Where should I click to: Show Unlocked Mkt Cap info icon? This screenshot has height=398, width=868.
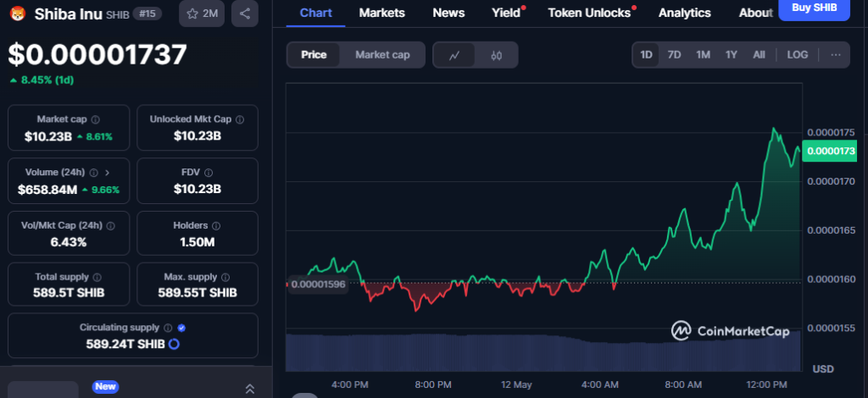point(240,119)
